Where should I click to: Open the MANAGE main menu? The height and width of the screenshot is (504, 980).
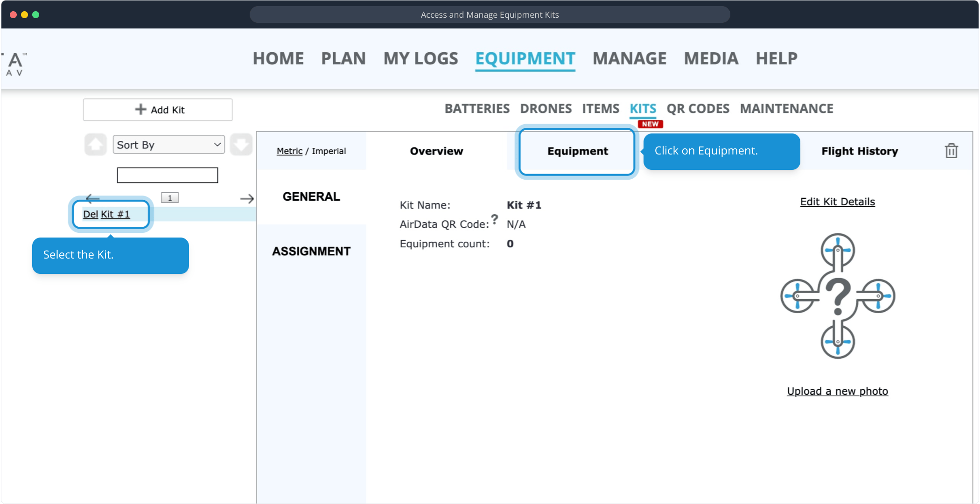point(629,59)
